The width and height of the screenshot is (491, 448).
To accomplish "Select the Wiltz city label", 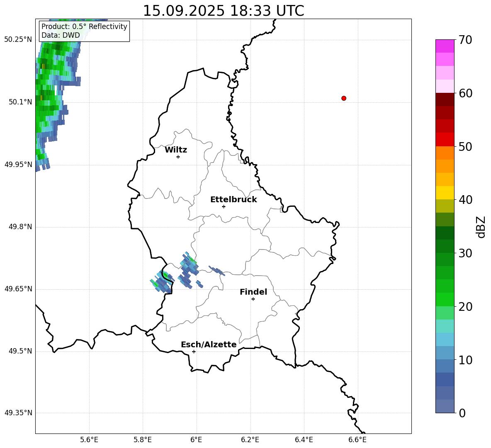I will click(x=176, y=150).
